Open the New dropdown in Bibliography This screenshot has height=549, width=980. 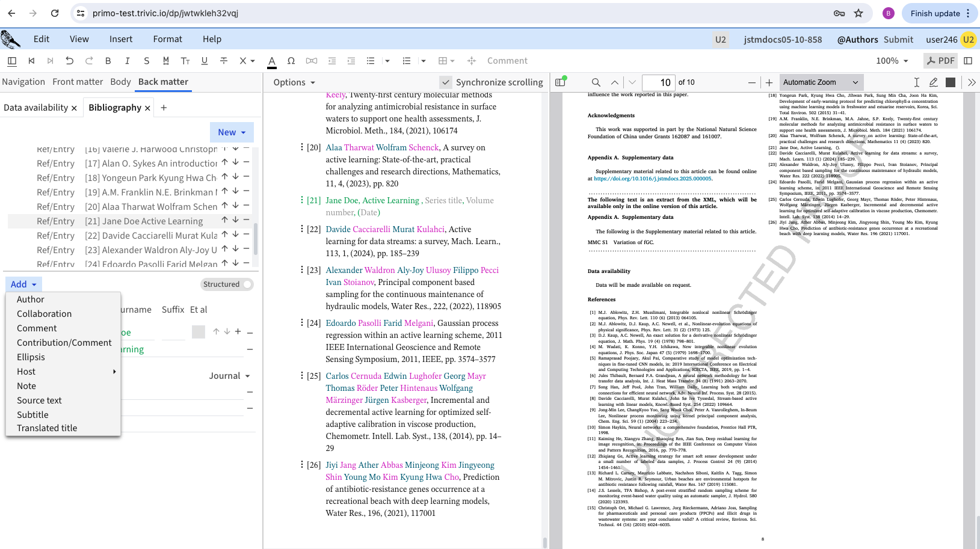coord(232,132)
